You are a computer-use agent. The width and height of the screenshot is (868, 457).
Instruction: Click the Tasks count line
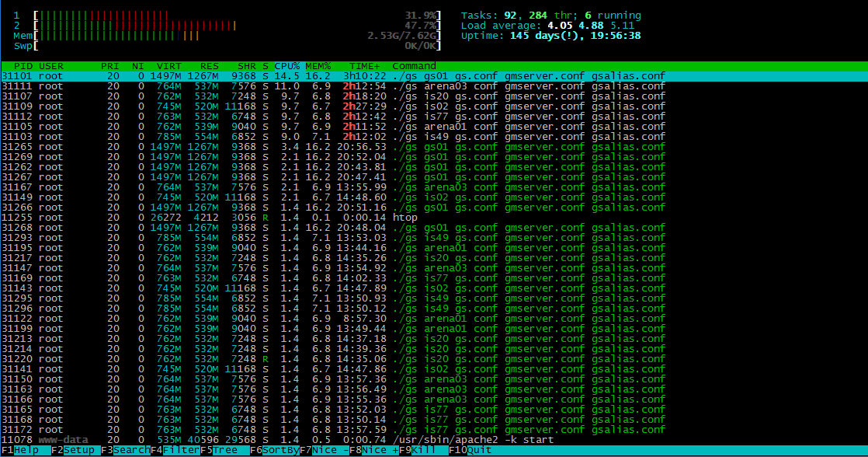tap(550, 16)
